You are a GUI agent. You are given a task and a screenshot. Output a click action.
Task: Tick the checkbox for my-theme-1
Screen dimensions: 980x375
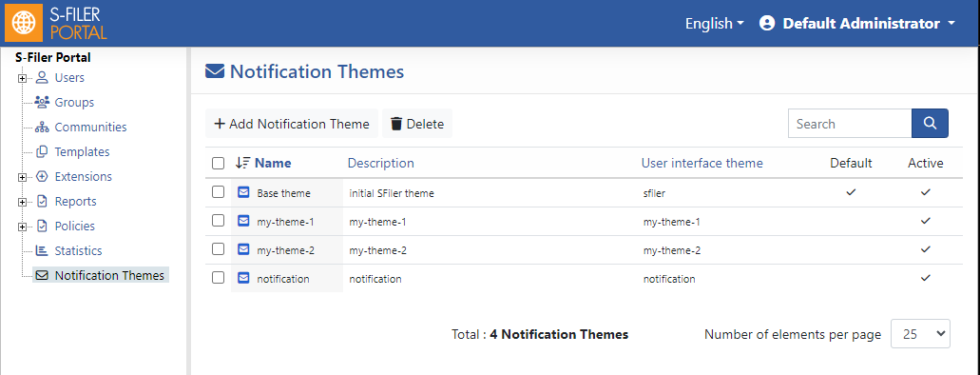pyautogui.click(x=218, y=221)
